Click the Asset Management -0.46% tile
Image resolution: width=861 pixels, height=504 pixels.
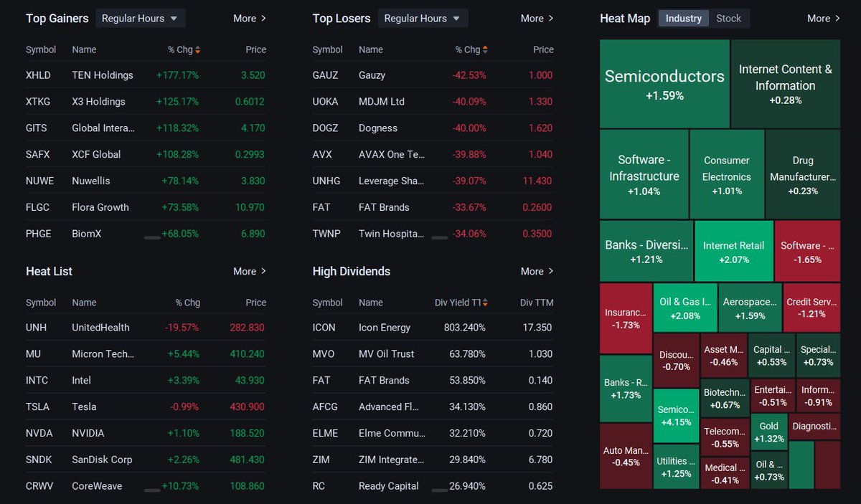coord(723,355)
